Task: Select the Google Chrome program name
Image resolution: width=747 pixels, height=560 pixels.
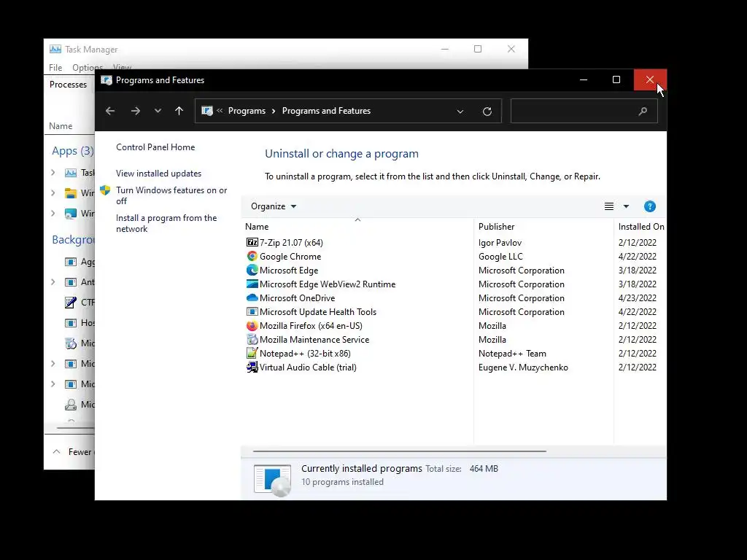Action: pyautogui.click(x=290, y=256)
